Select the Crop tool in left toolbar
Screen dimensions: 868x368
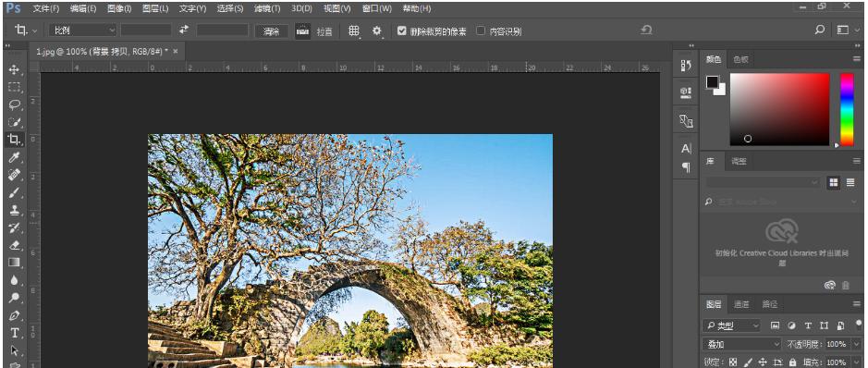[15, 140]
